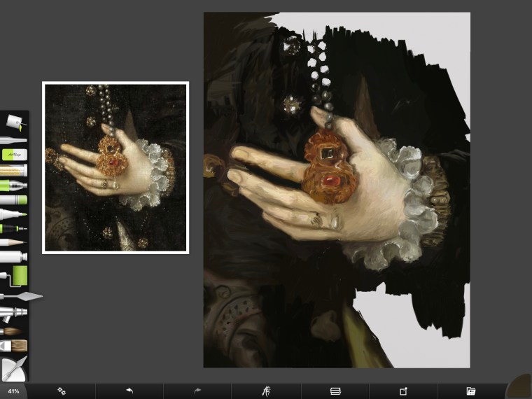
Task: Undo the last brush stroke
Action: (x=129, y=391)
